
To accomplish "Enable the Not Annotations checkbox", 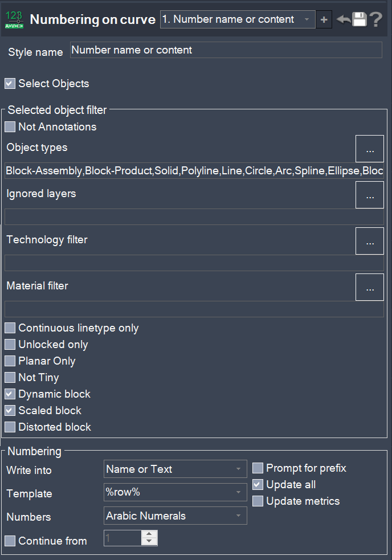I will 10,127.
